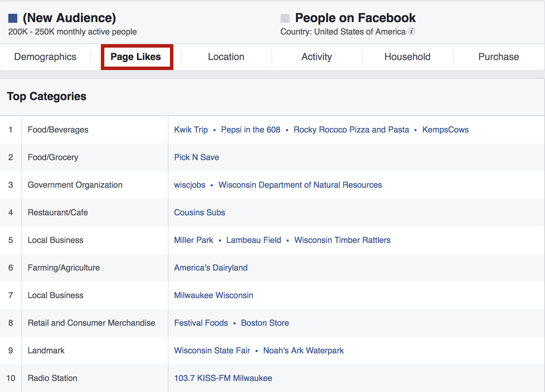The width and height of the screenshot is (545, 392).
Task: Open Noah's Ark Waterpark link
Action: click(x=303, y=351)
